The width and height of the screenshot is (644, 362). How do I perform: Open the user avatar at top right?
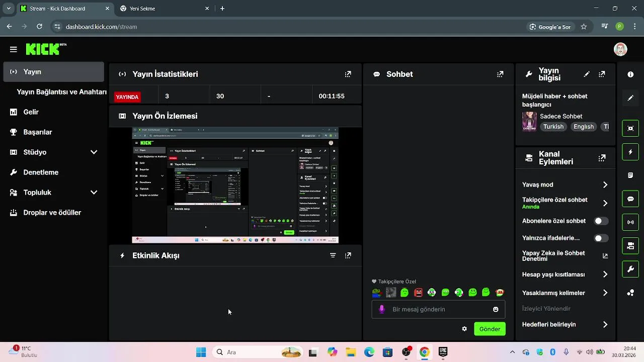pos(620,49)
